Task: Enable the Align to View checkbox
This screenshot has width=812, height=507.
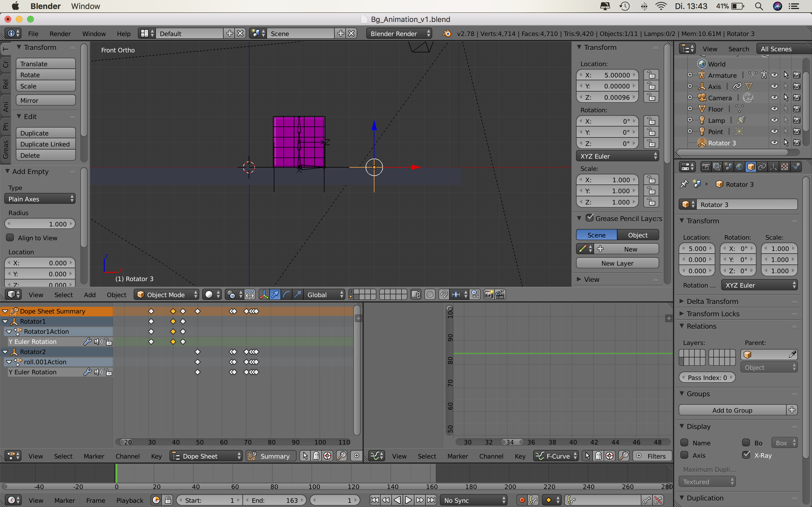Action: (10, 238)
